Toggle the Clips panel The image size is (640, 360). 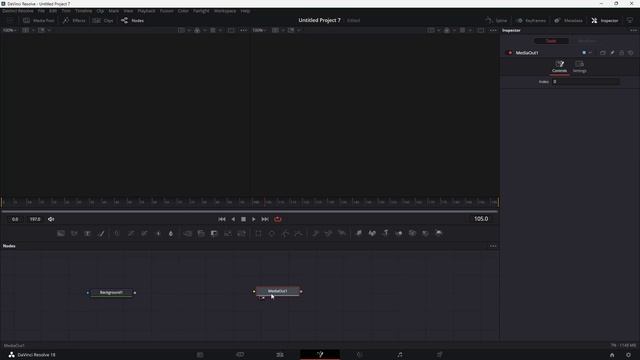click(x=103, y=20)
